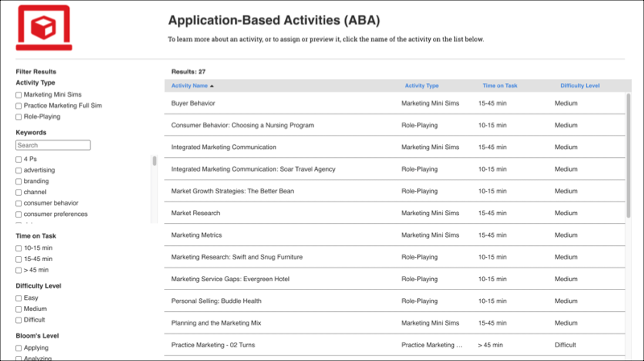This screenshot has height=361, width=644.
Task: Open Market Research activity
Action: [196, 213]
